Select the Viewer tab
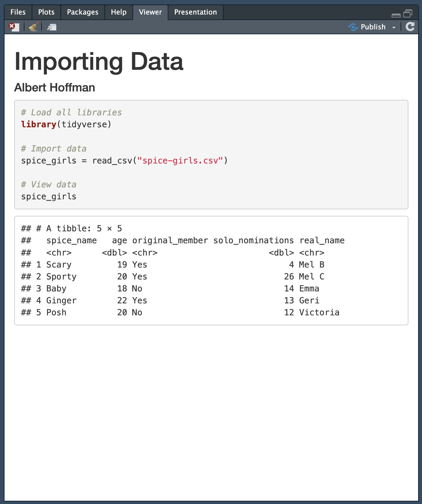This screenshot has width=422, height=504. [150, 12]
